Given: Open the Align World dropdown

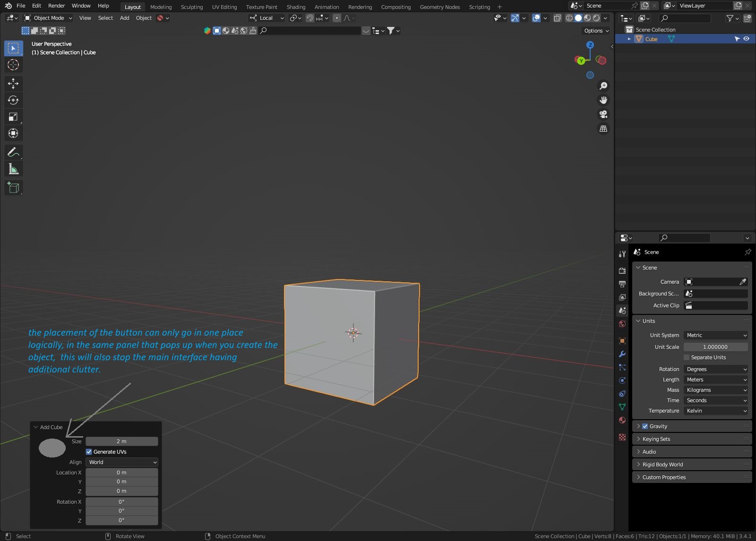Looking at the screenshot, I should click(x=122, y=462).
